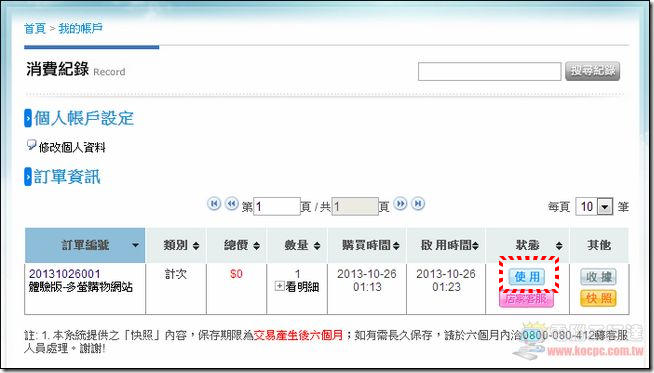Click the blue 使用 button
Screen dimensions: 654x373
[x=527, y=276]
